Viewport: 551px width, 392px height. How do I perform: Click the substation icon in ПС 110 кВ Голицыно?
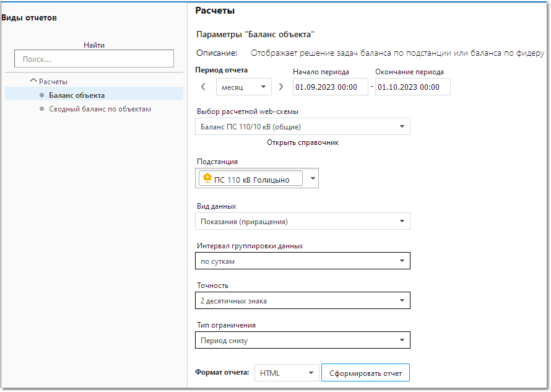207,178
